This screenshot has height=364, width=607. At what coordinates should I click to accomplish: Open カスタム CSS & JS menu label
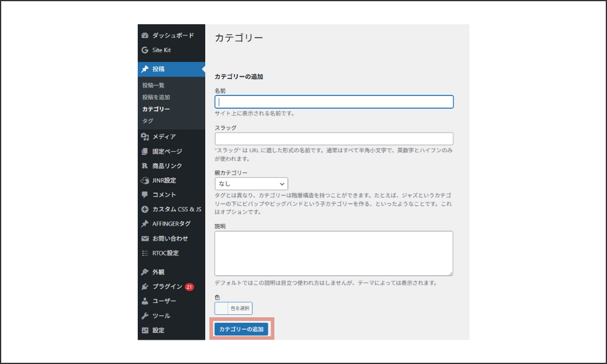point(177,209)
